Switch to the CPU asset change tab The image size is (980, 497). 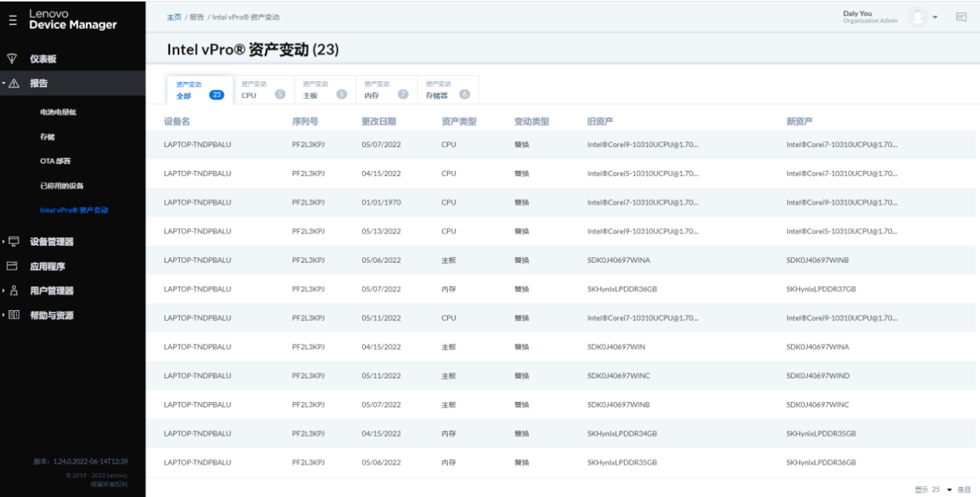263,90
